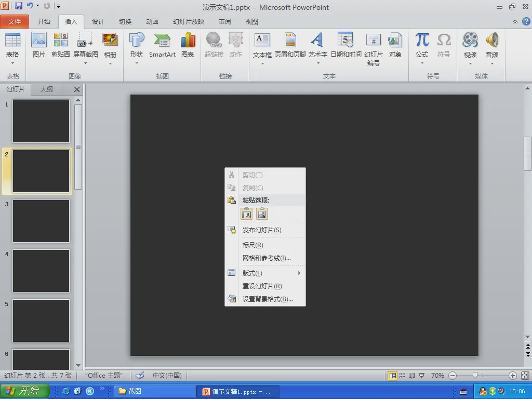Click the 图表 chart icon
The width and height of the screenshot is (532, 399).
tap(188, 45)
